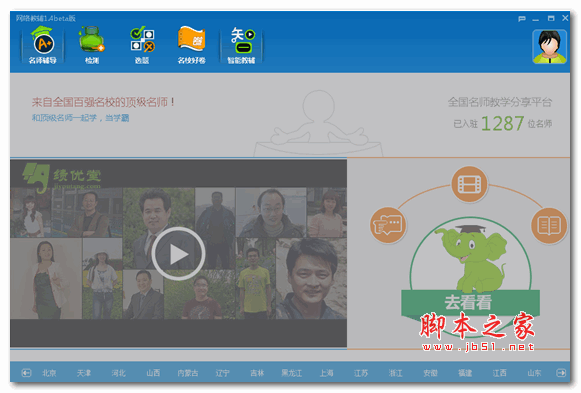The width and height of the screenshot is (581, 393).
Task: Open the 智能教辅 smart tutoring section
Action: click(x=241, y=45)
